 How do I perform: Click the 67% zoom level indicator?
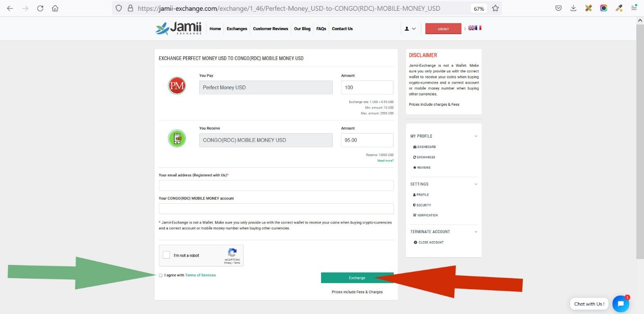[479, 9]
